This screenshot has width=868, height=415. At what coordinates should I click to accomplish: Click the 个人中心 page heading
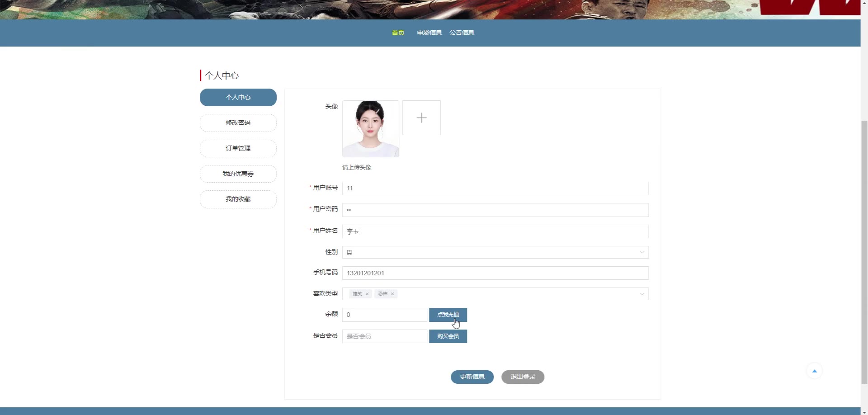coord(222,75)
